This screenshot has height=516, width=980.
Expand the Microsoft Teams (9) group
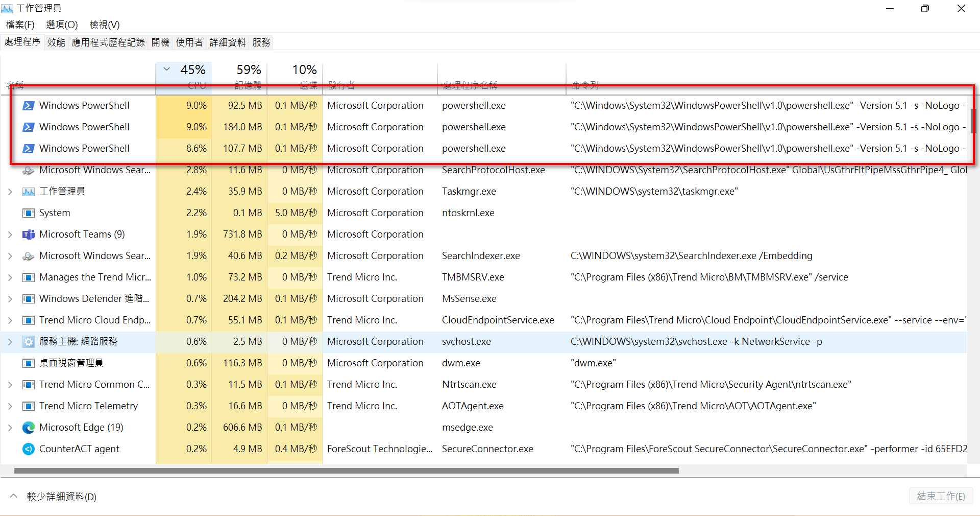pyautogui.click(x=10, y=234)
